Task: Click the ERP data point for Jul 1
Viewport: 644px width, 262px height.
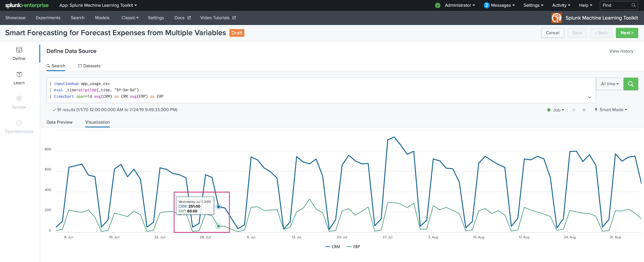Action: (219, 226)
